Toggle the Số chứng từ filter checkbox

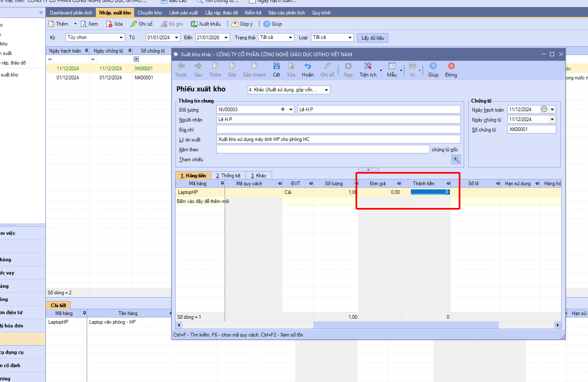tap(136, 59)
